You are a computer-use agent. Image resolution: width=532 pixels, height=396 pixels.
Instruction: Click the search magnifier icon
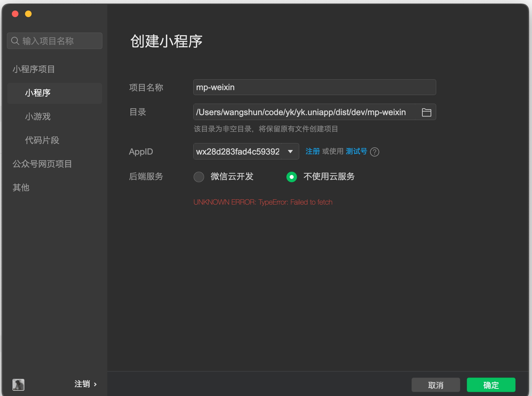tap(15, 41)
